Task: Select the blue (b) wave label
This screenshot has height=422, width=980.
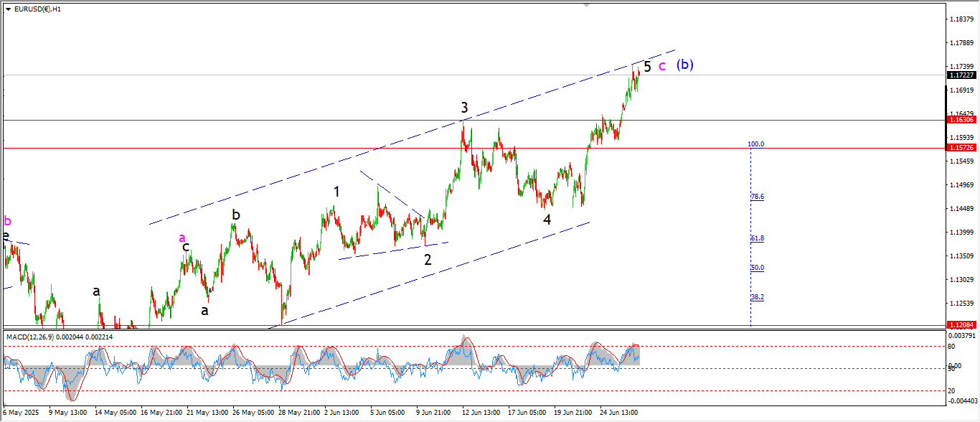Action: click(x=685, y=65)
